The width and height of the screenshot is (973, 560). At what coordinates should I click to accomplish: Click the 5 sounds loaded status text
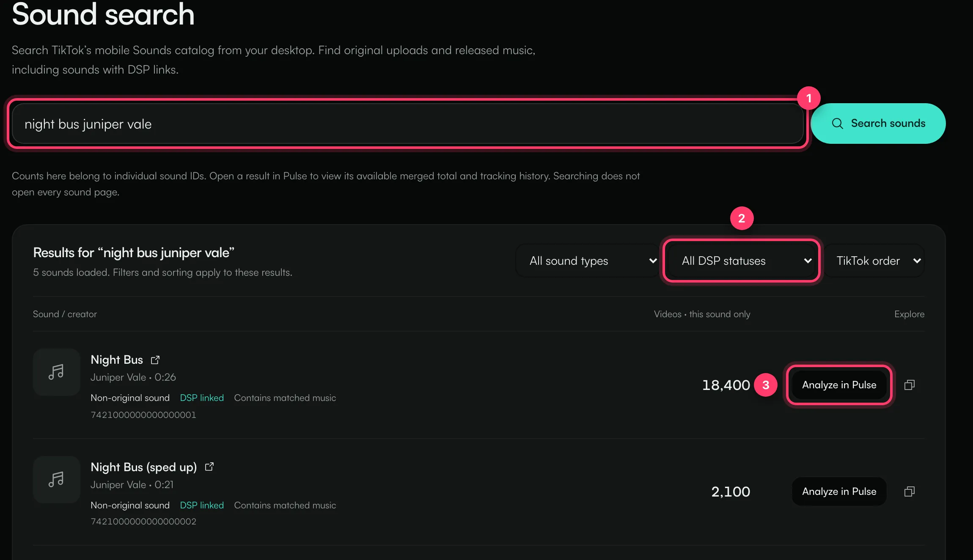(162, 272)
